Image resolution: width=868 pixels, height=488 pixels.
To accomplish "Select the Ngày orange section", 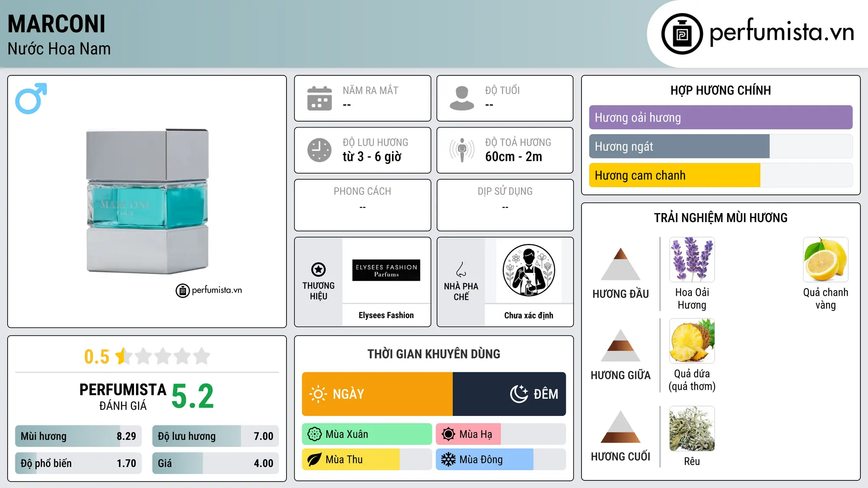I will point(377,394).
